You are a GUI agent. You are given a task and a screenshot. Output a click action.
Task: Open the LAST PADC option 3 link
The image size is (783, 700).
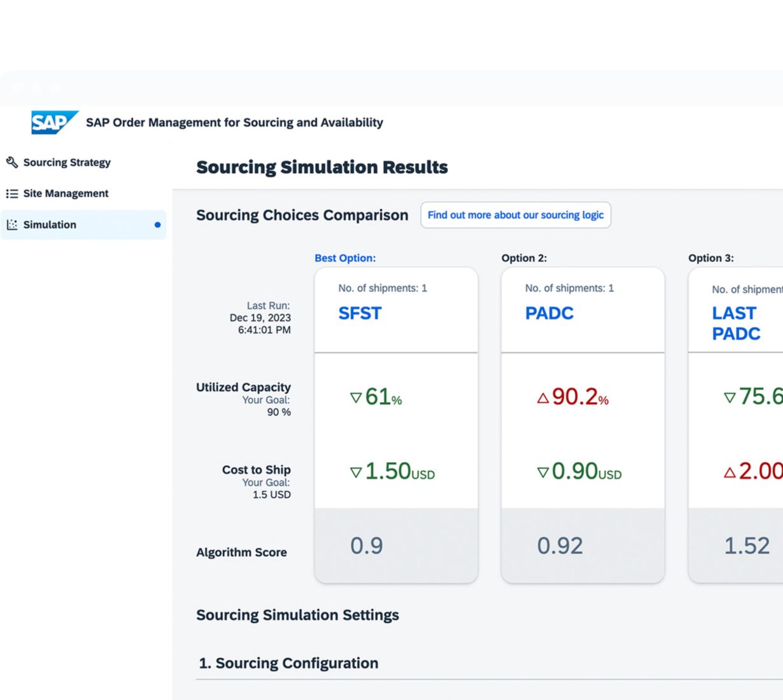tap(735, 323)
